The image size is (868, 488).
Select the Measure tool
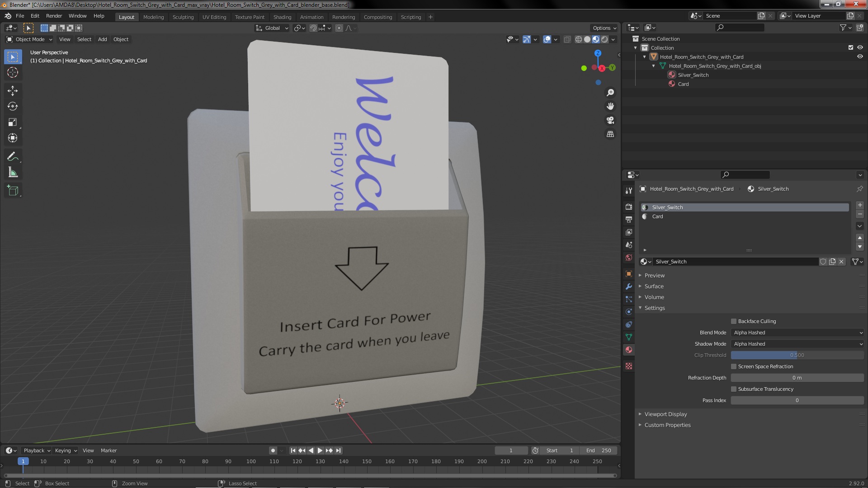coord(13,173)
